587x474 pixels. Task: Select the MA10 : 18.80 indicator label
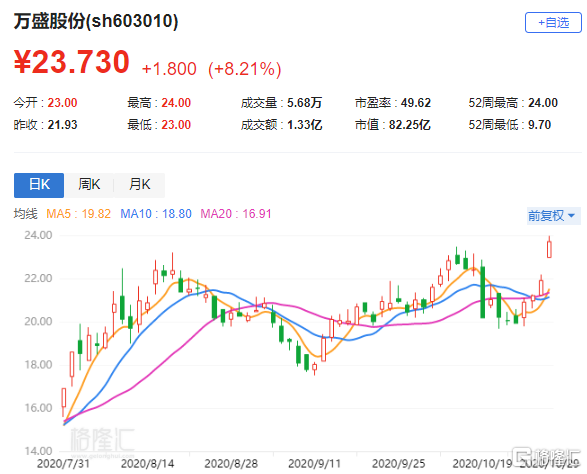tap(156, 214)
